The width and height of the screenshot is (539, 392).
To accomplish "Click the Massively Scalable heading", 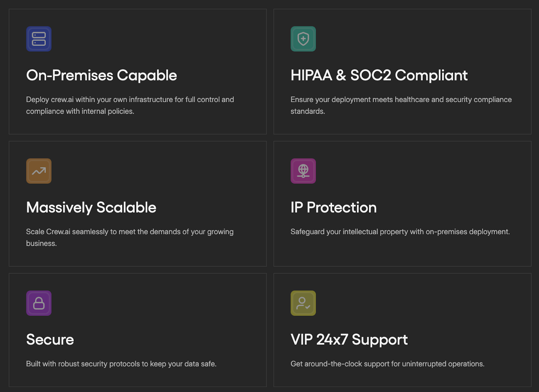I will tap(91, 207).
